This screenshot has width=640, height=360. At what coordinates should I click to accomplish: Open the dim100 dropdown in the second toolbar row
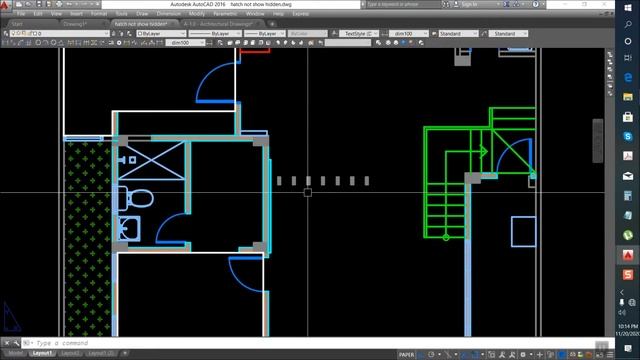pos(185,43)
